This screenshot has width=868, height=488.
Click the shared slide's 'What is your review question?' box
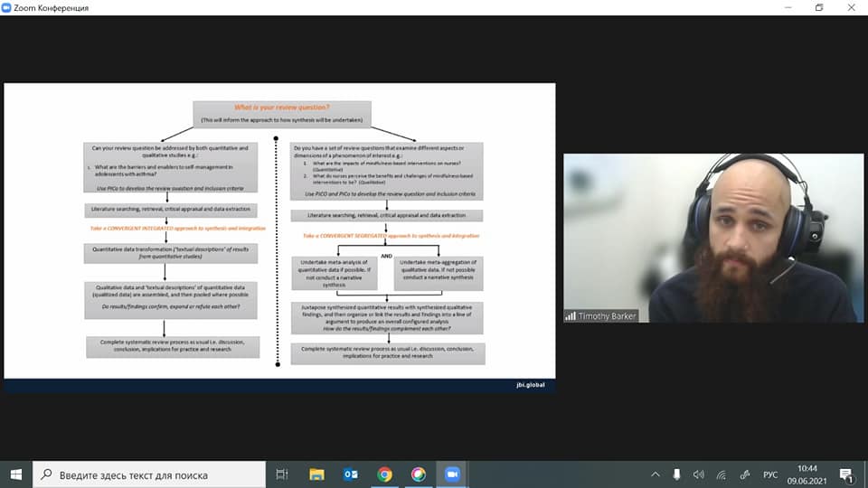point(282,113)
